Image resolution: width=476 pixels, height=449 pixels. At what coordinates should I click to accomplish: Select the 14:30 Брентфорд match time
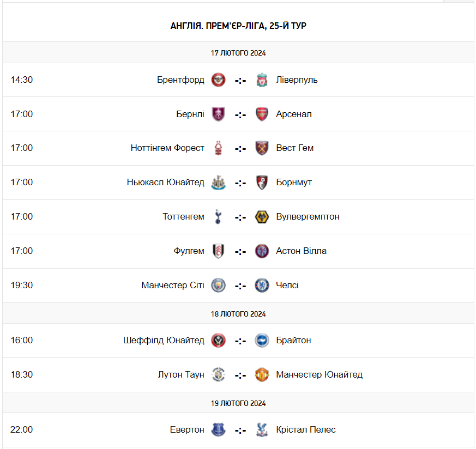click(22, 80)
